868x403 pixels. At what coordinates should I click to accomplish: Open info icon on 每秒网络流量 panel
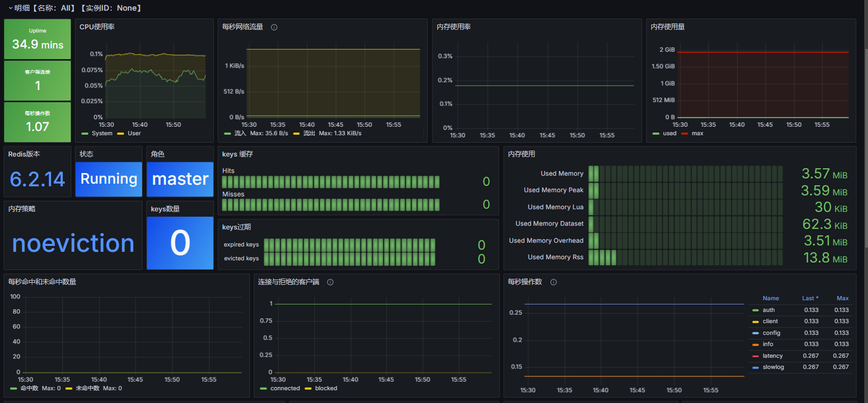point(274,27)
